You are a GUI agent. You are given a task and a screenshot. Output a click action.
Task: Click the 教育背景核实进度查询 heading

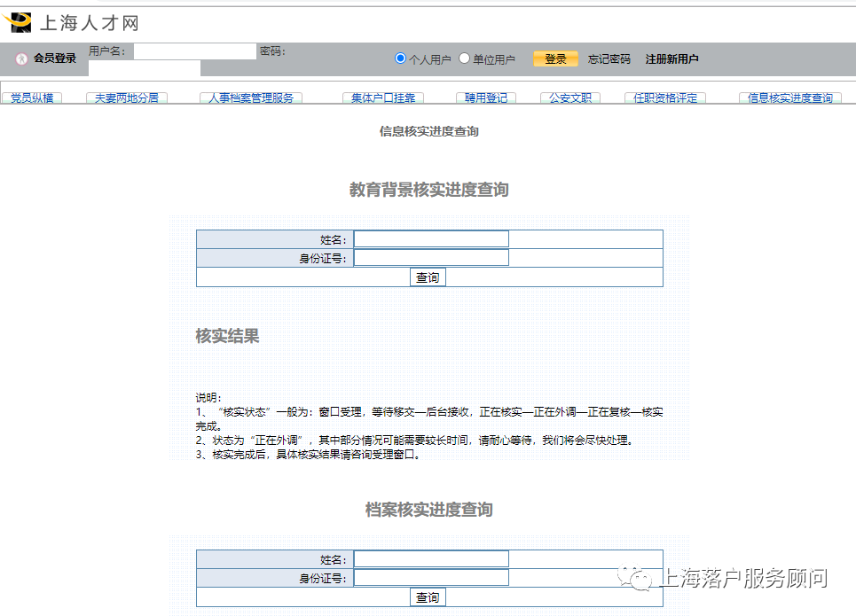pyautogui.click(x=429, y=190)
